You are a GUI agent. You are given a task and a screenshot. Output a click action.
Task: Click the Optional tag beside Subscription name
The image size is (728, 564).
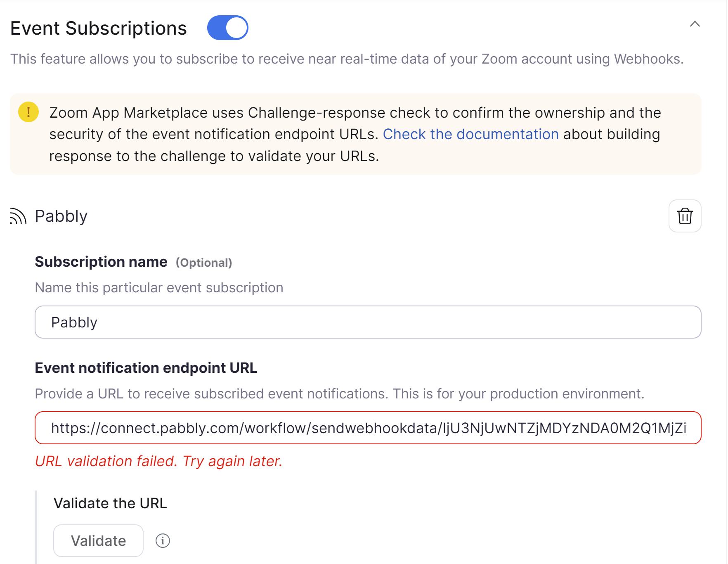click(x=204, y=263)
